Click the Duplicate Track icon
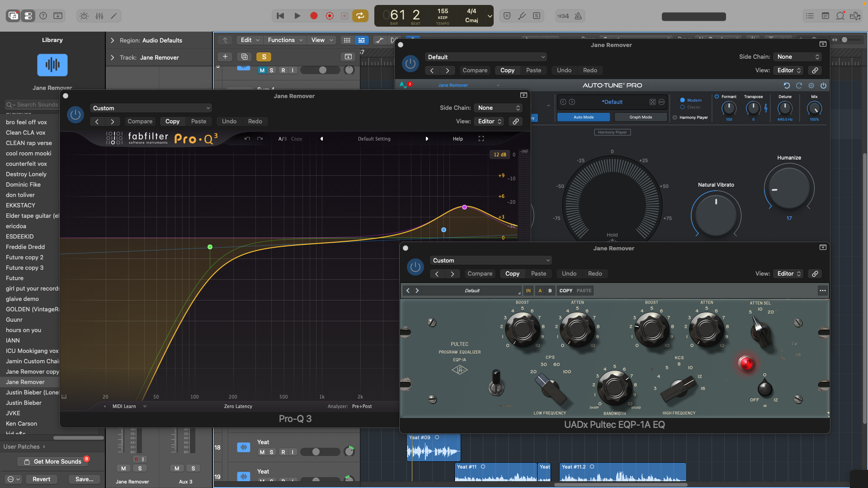 [x=244, y=57]
